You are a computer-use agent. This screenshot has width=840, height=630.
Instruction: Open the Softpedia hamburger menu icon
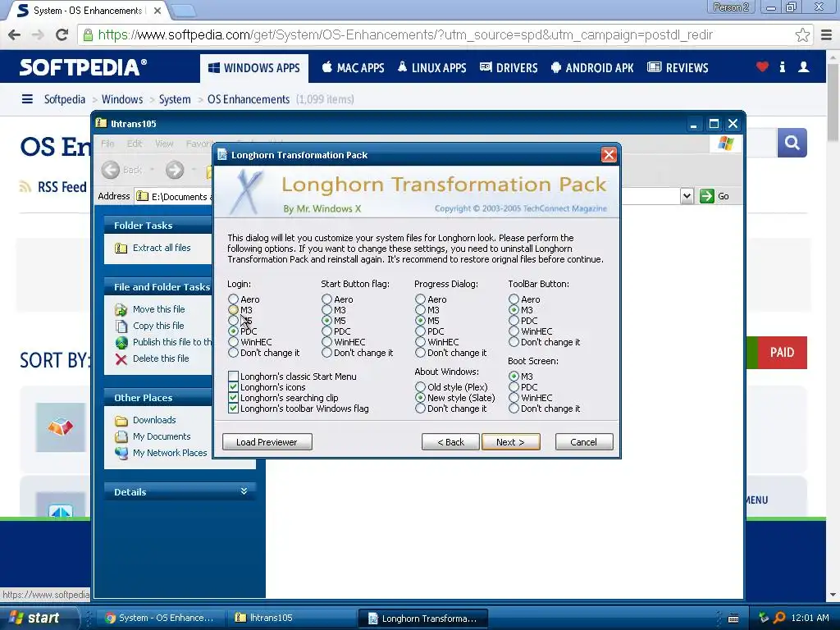tap(27, 99)
